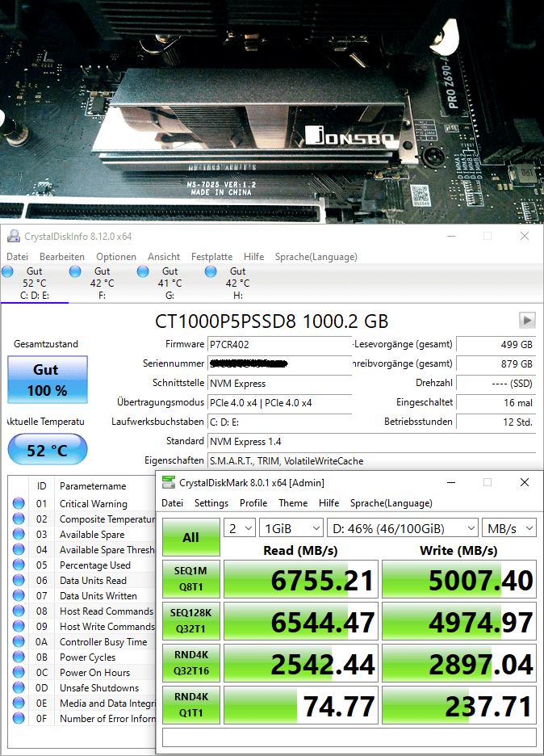Open the Hilfe menu in CrystalDiskInfo
544x756 pixels.
pos(254,257)
